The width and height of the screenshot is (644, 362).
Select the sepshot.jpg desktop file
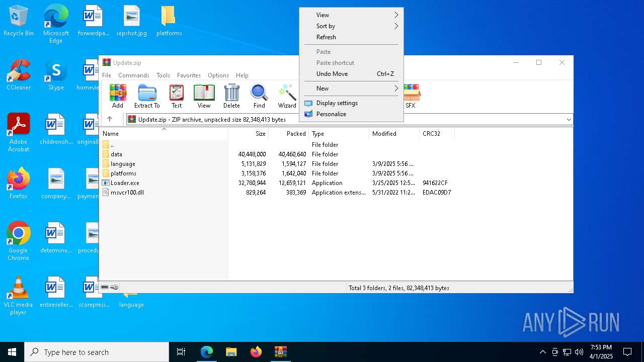tap(132, 21)
